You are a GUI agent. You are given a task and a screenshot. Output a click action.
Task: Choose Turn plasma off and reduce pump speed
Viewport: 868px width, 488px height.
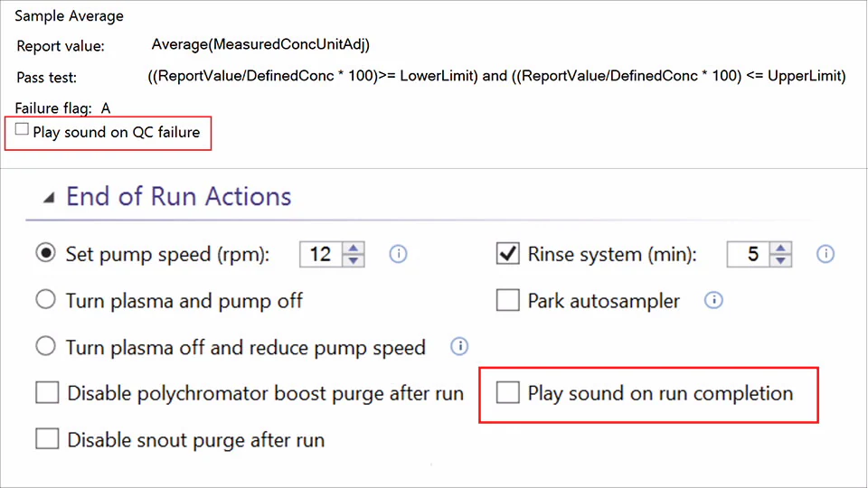tap(46, 347)
